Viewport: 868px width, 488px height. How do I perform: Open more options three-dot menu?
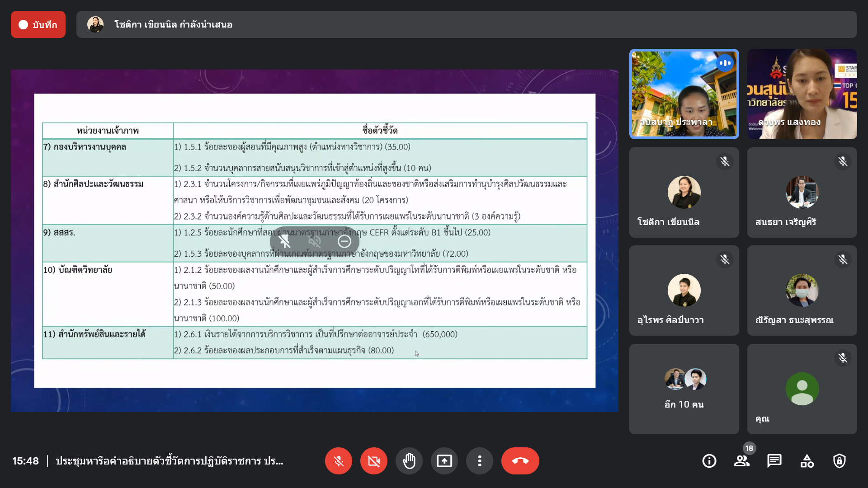click(479, 461)
